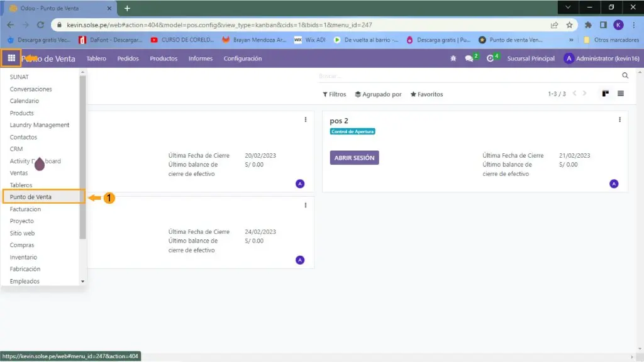Open Inventario from the apps list
This screenshot has width=644, height=362.
pos(23,257)
